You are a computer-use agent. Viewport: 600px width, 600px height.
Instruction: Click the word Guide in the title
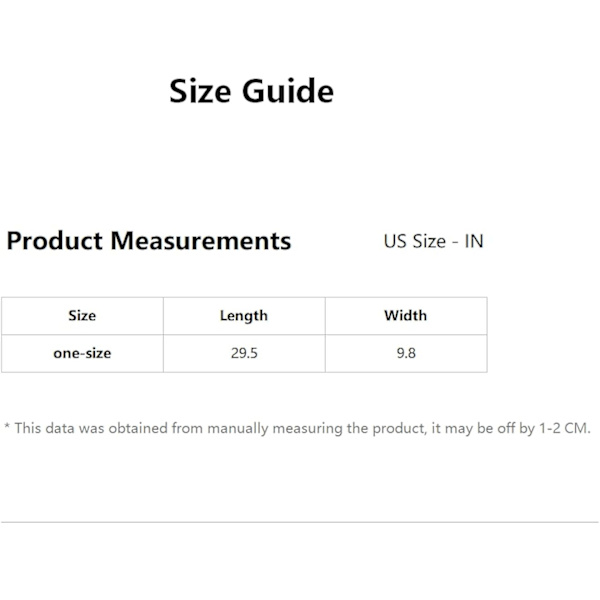click(288, 91)
